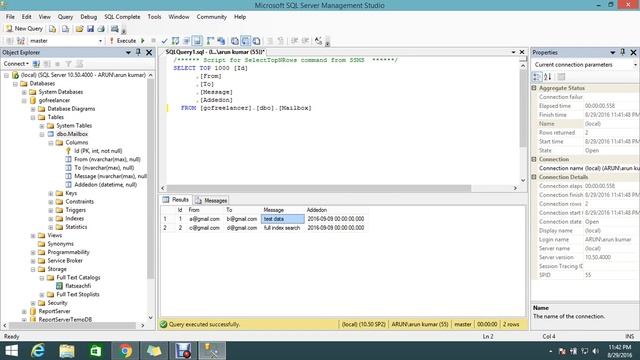Select the Service Broker folder
Screen dimensions: 640x360
(x=65, y=261)
